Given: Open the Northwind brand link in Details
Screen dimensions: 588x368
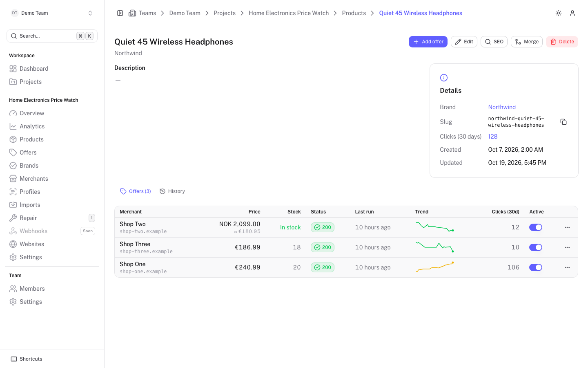Looking at the screenshot, I should [x=502, y=107].
